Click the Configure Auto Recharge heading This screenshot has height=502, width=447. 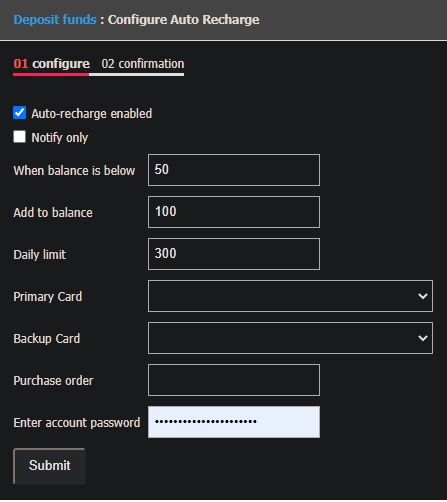183,20
